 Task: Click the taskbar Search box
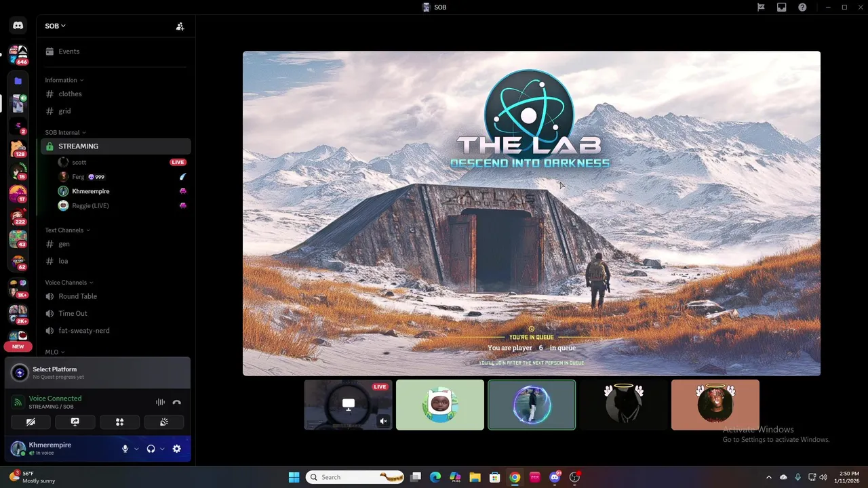pyautogui.click(x=355, y=477)
